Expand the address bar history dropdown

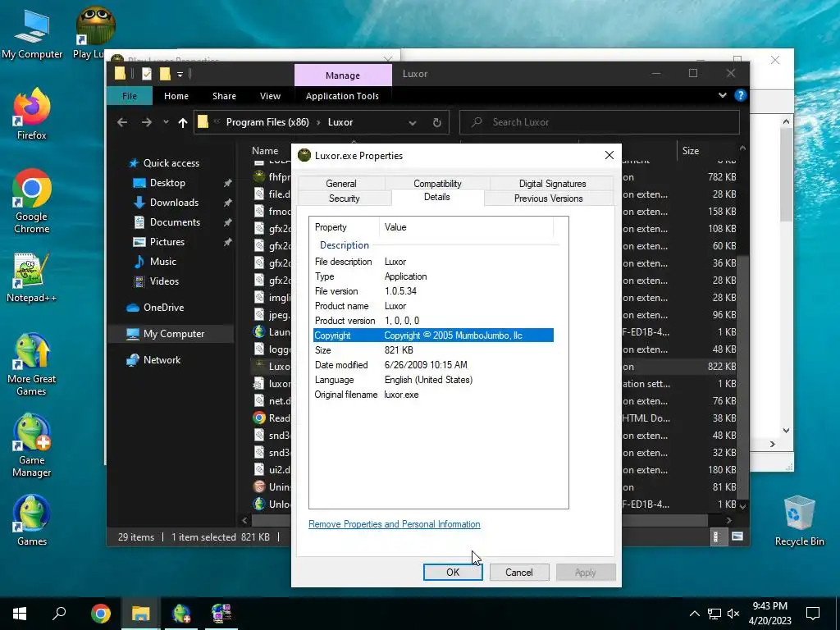[413, 123]
